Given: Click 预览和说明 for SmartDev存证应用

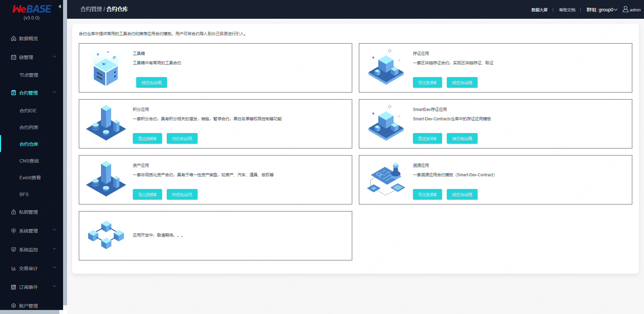Looking at the screenshot, I should click(462, 138).
